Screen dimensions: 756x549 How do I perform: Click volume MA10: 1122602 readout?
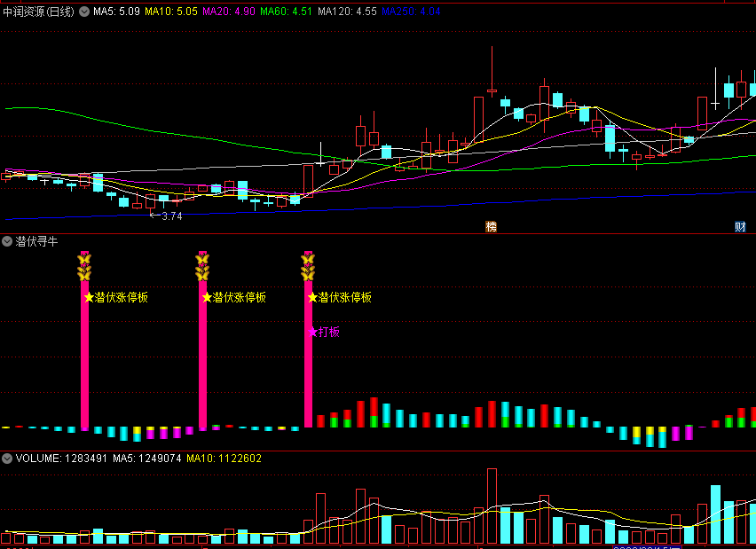tap(224, 459)
